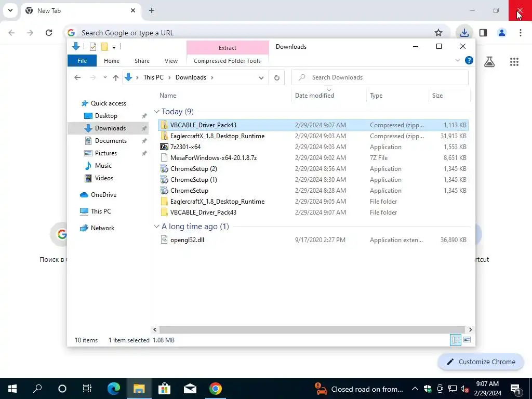Open Microsoft Store from the taskbar

point(164,389)
